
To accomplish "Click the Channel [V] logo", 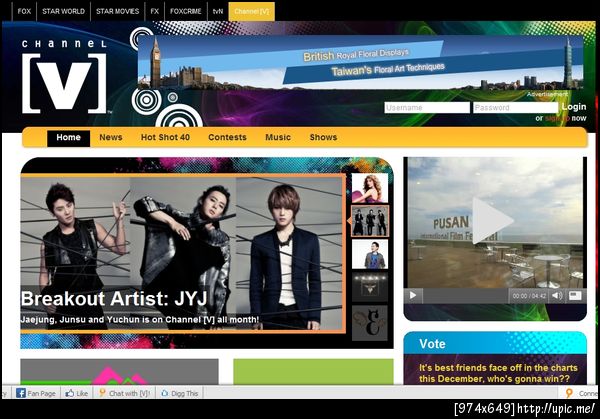I will click(64, 77).
